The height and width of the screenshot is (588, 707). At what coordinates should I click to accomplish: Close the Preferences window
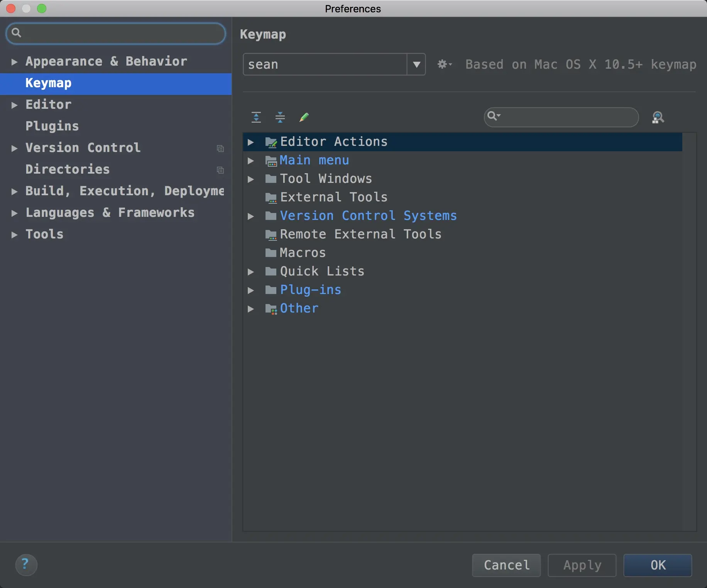point(11,8)
